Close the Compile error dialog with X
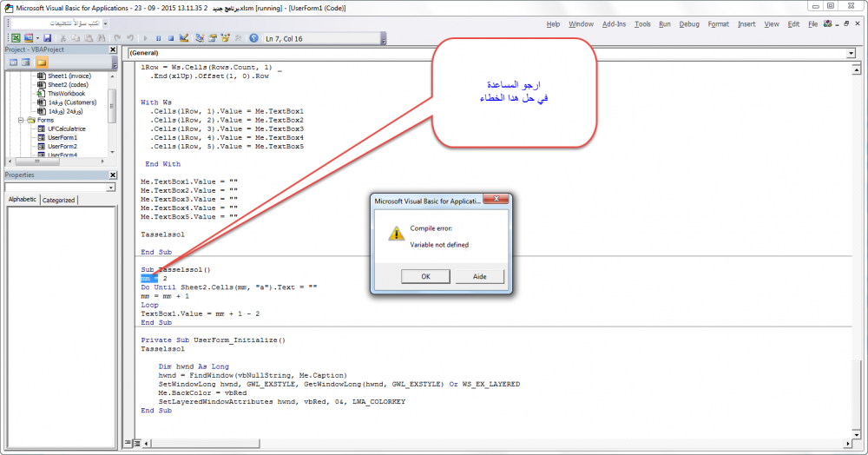The width and height of the screenshot is (868, 455). 496,199
